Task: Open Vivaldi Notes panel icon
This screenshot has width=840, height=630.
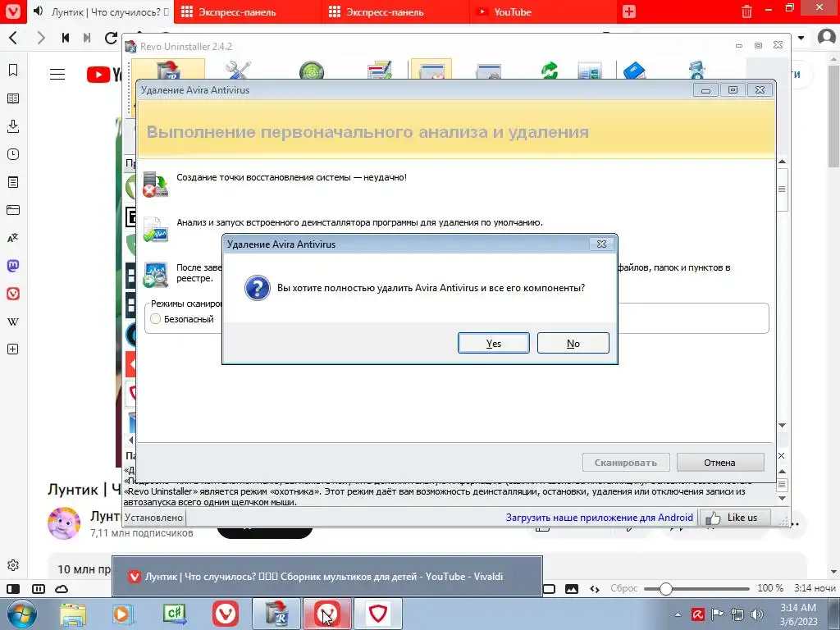Action: pos(13,182)
